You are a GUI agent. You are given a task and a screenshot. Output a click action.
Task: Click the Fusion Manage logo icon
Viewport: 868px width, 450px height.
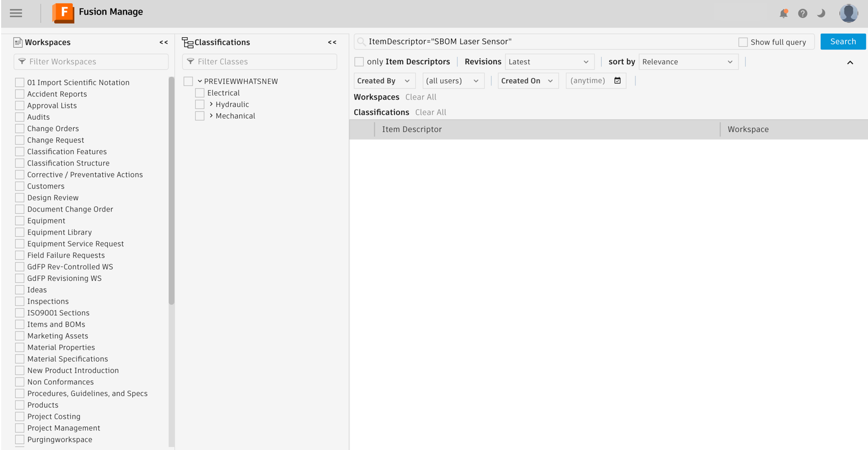point(63,13)
